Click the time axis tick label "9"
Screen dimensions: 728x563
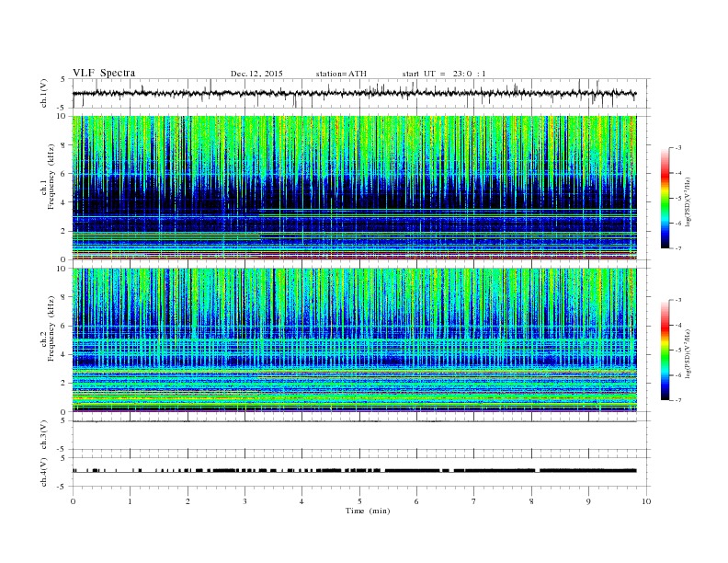click(x=588, y=501)
